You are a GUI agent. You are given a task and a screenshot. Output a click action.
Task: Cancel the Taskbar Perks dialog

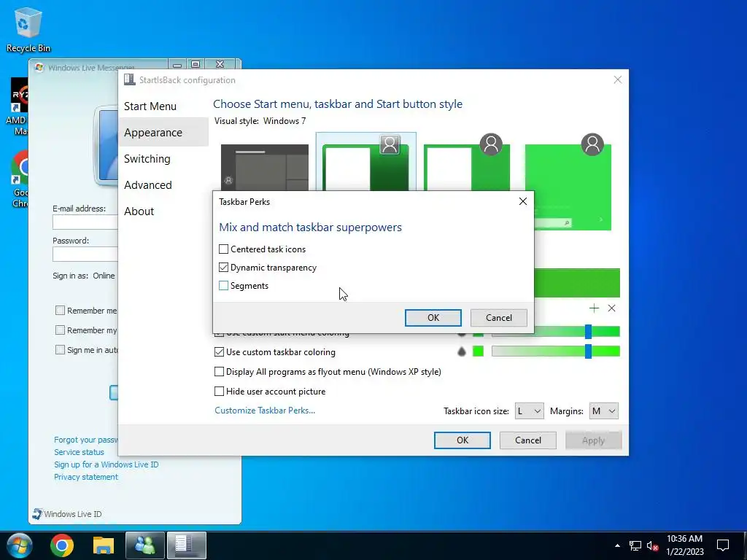[498, 318]
